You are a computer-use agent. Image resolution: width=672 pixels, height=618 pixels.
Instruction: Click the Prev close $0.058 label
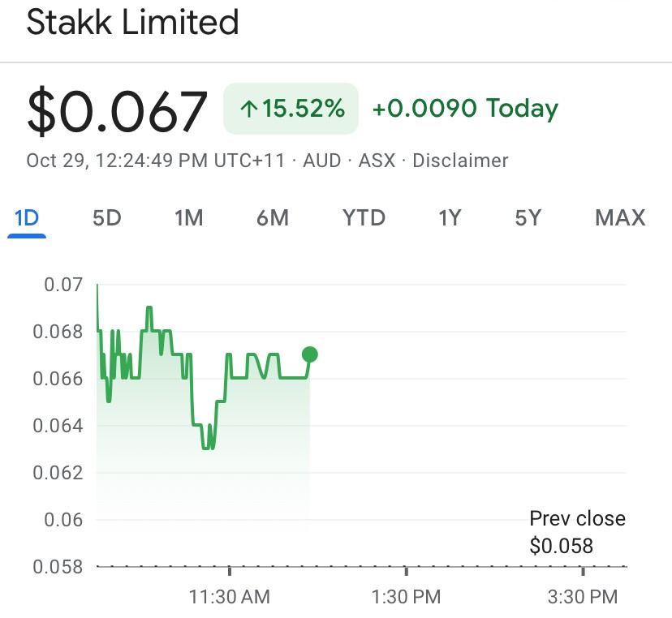pyautogui.click(x=577, y=532)
